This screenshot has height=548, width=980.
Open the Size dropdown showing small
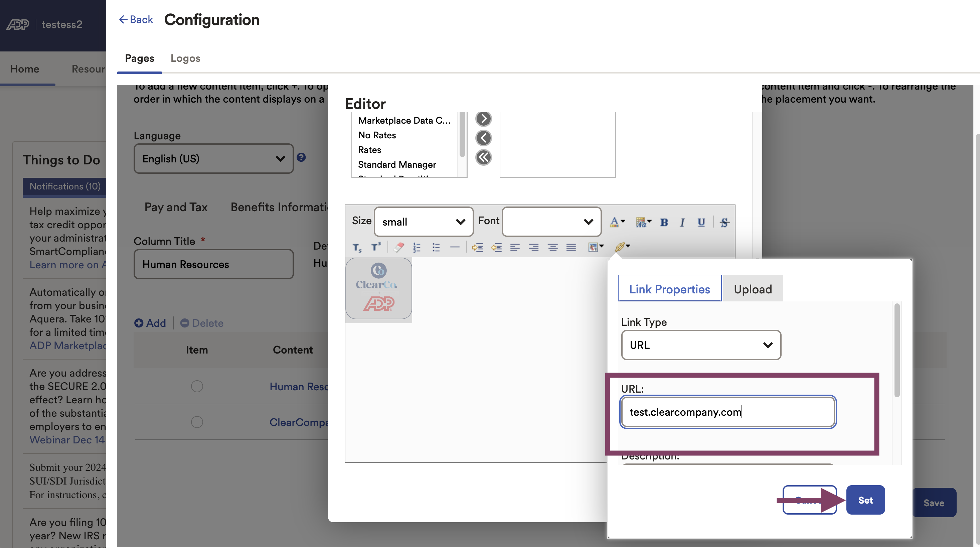(424, 222)
